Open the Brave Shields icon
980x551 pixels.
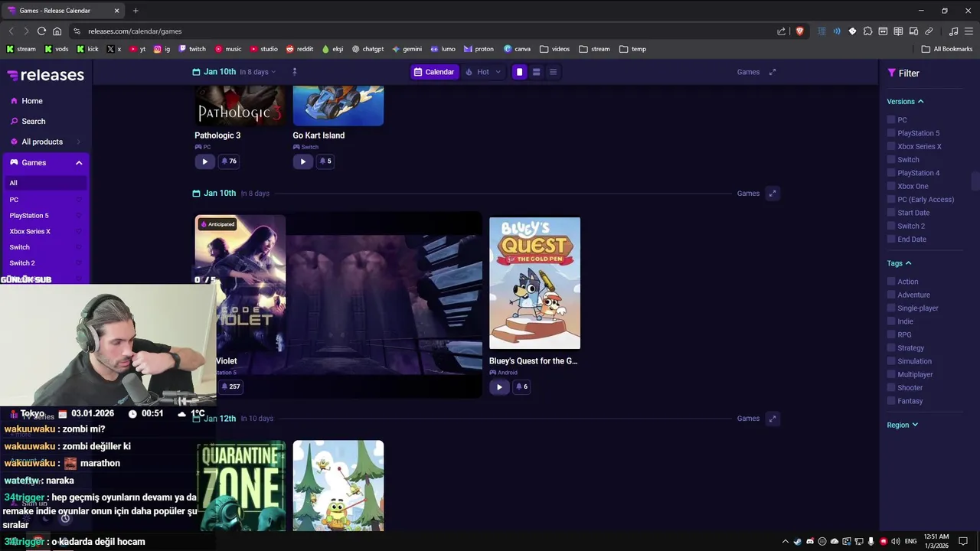[799, 31]
